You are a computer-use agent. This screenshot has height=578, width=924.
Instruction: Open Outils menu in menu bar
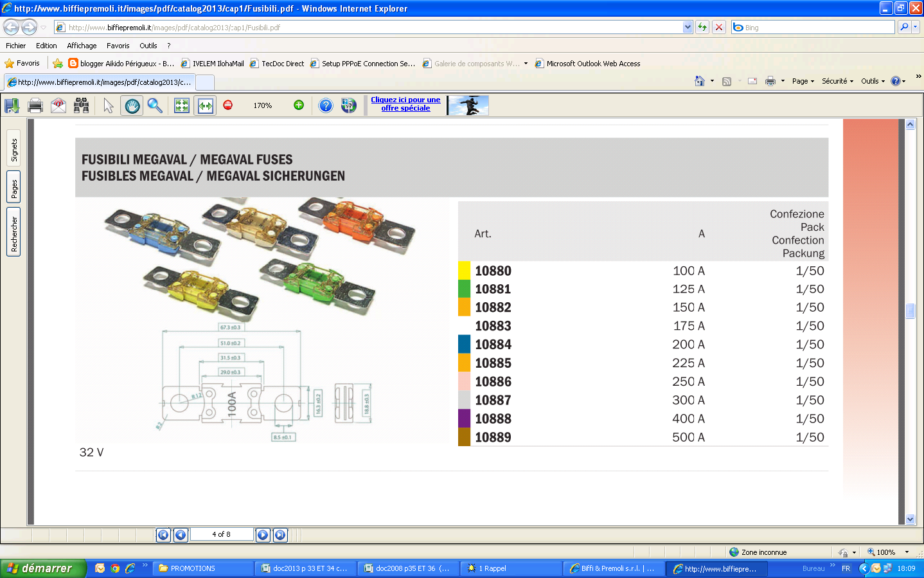coord(148,46)
